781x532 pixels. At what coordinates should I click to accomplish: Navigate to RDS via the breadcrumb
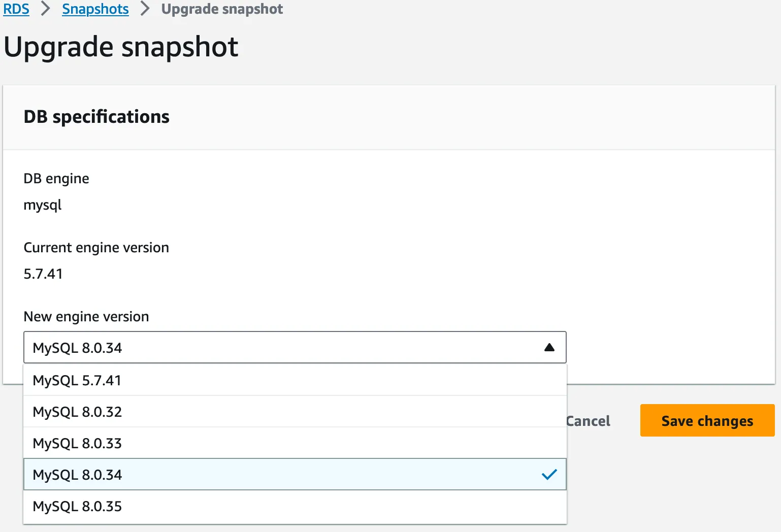[16, 9]
